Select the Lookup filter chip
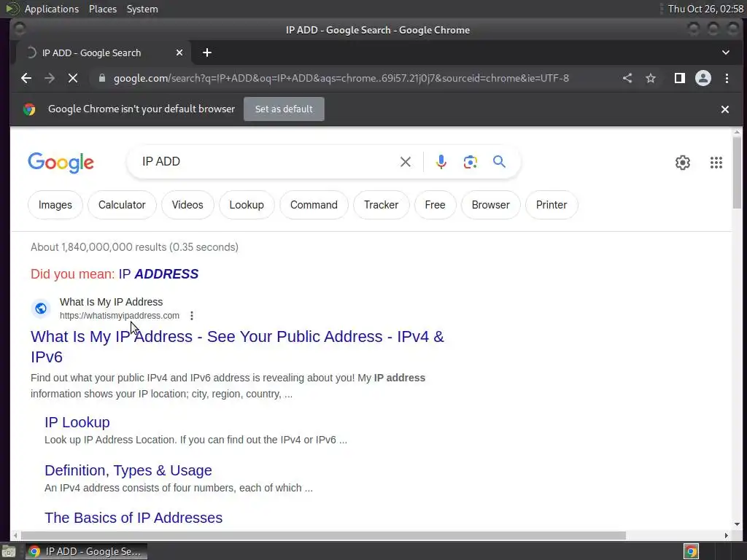Screen dimensions: 747x560 247,205
